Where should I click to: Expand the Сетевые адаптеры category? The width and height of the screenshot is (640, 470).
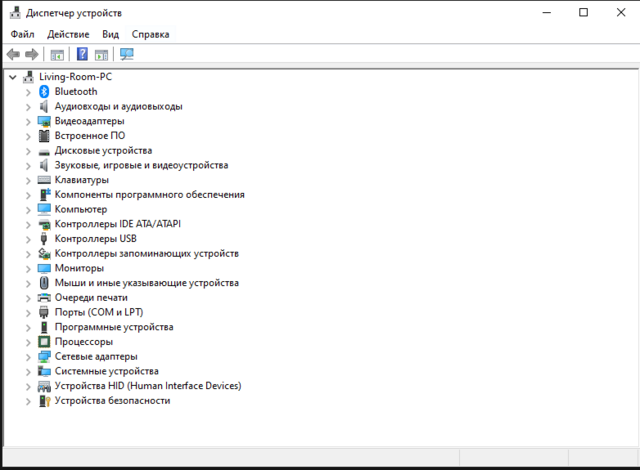point(28,357)
